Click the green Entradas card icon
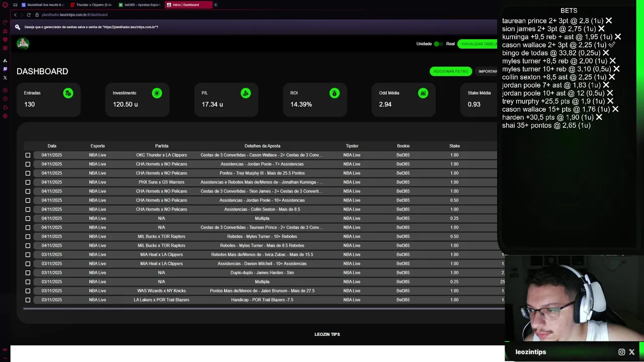 click(68, 93)
